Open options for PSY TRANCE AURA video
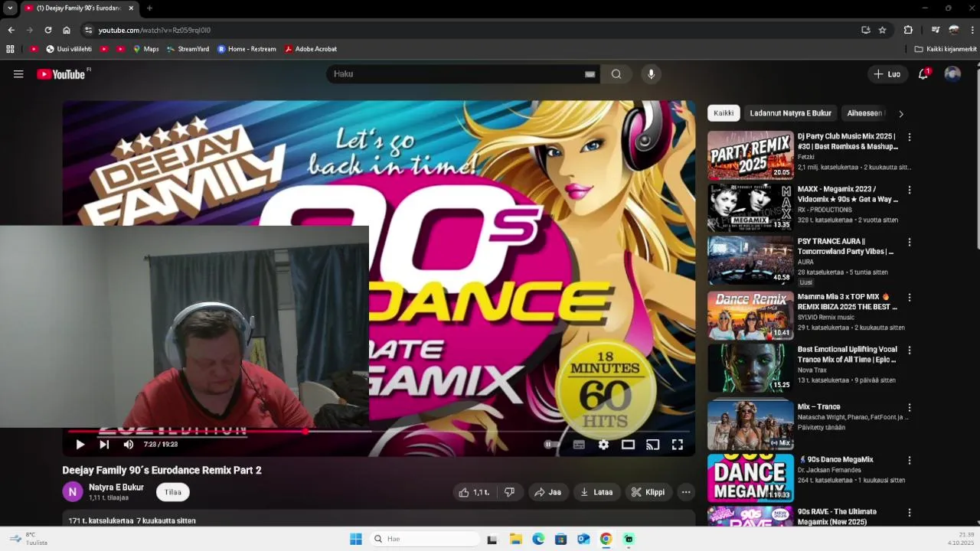The height and width of the screenshot is (551, 980). [910, 242]
